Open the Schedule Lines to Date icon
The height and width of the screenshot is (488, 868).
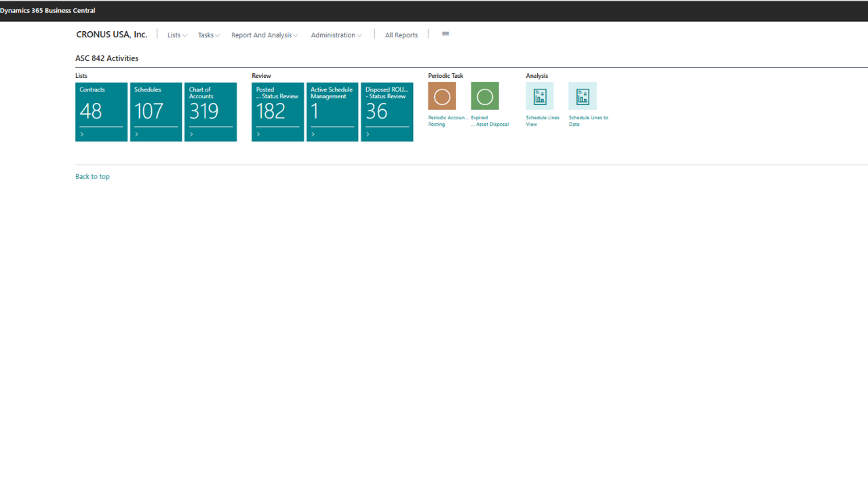tap(582, 96)
